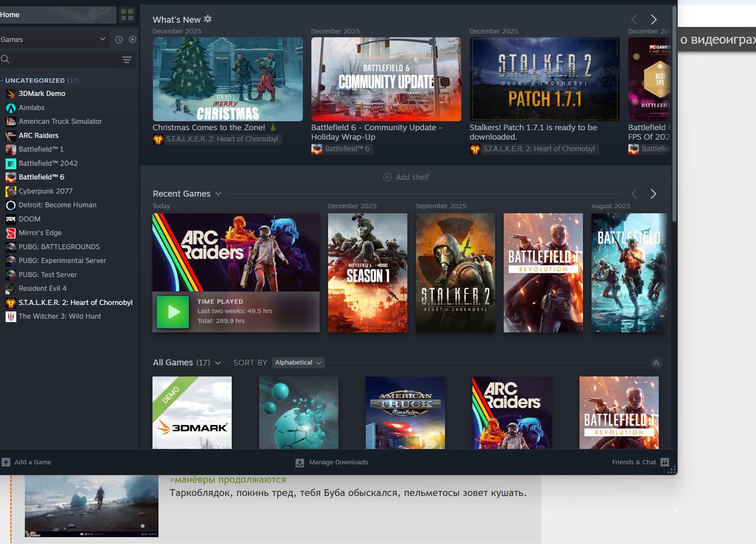Open Recent Games shelf dropdown

coord(218,194)
